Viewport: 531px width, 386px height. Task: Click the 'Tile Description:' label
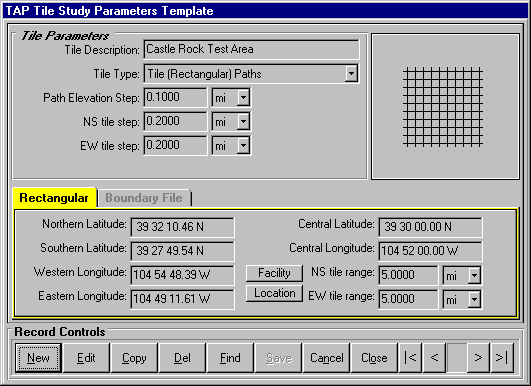click(x=102, y=50)
